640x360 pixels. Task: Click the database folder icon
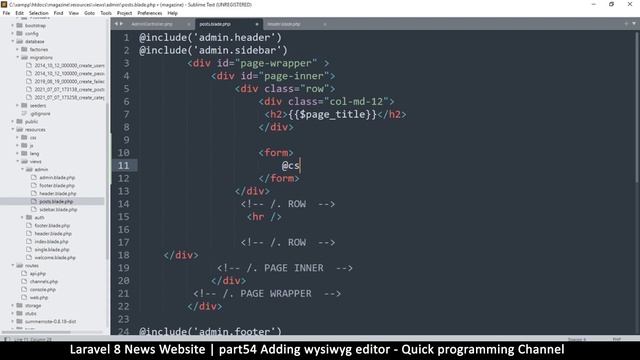[x=20, y=41]
